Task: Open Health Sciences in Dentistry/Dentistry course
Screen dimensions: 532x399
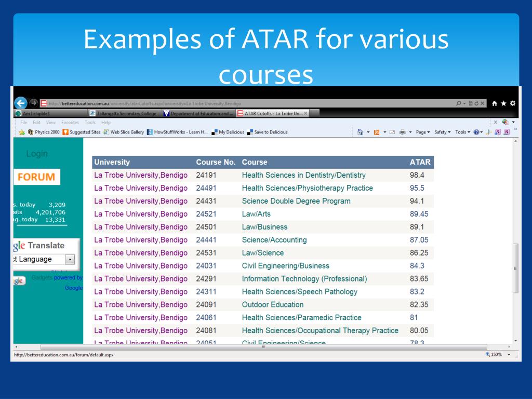Action: pos(303,175)
